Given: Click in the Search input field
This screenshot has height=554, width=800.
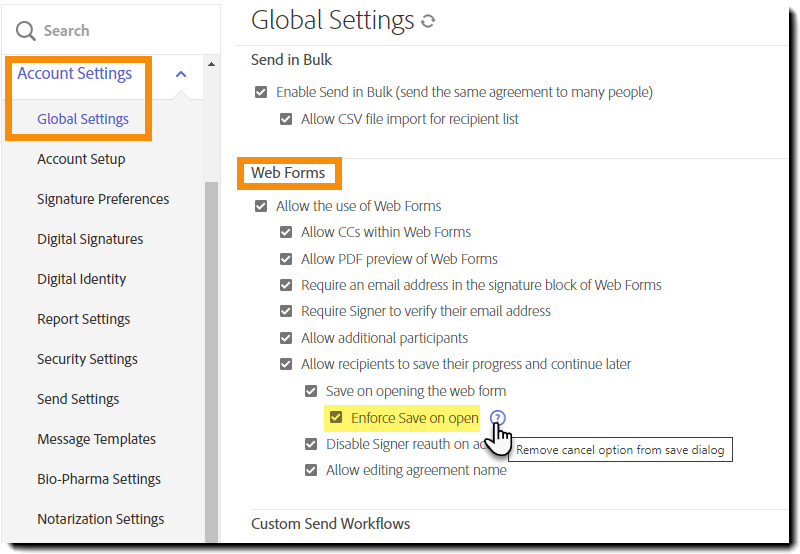Looking at the screenshot, I should (x=110, y=31).
